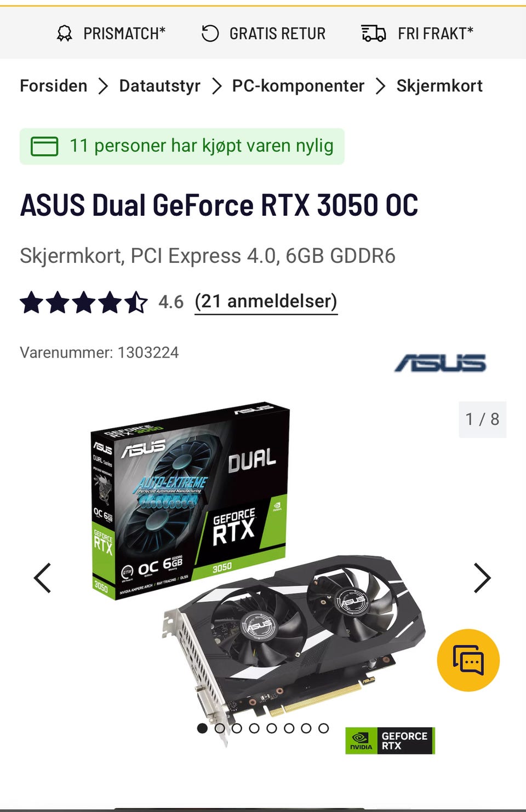Click the star rating icons
The height and width of the screenshot is (812, 526).
pyautogui.click(x=84, y=302)
